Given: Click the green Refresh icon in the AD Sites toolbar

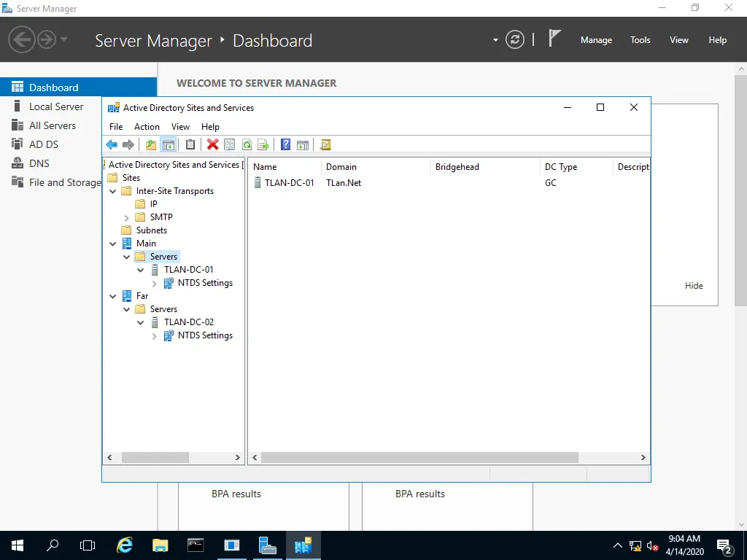Looking at the screenshot, I should pyautogui.click(x=247, y=145).
